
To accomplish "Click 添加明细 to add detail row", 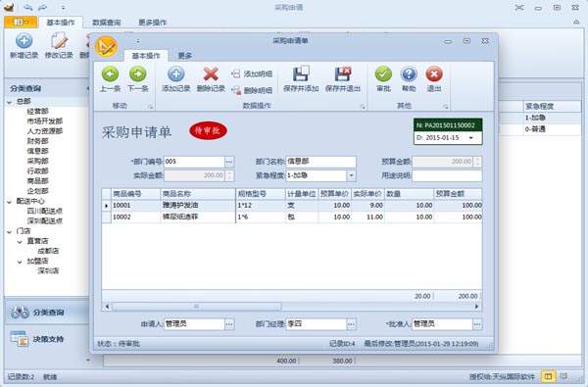I will (252, 73).
